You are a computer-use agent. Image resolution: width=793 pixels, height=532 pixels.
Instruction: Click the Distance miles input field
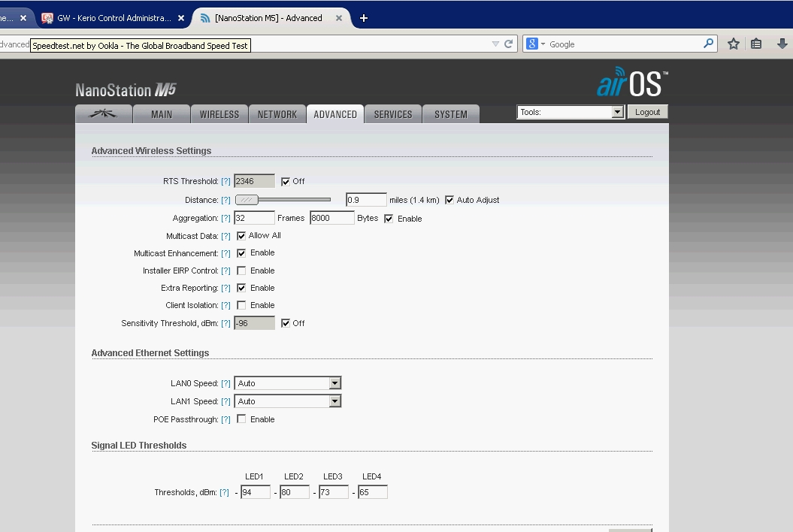click(366, 200)
